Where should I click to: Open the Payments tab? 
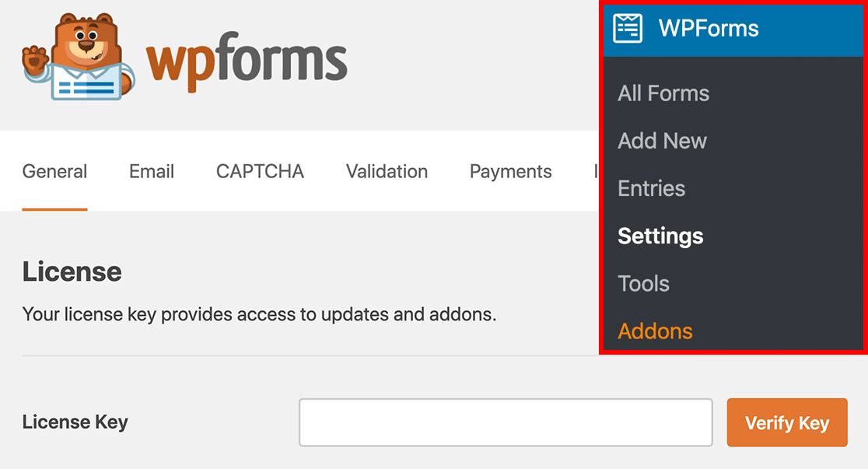pyautogui.click(x=510, y=171)
